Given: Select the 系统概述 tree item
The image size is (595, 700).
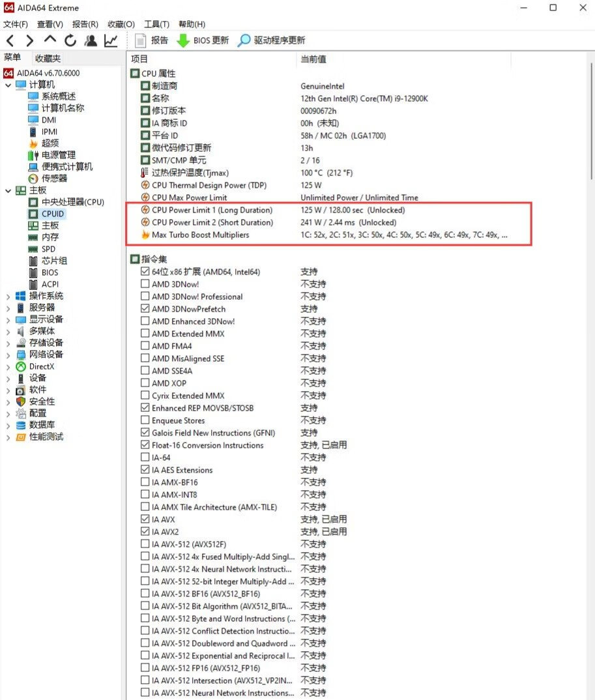Looking at the screenshot, I should click(59, 96).
